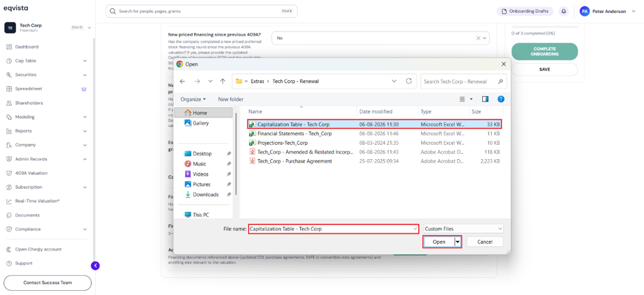Image resolution: width=644 pixels, height=295 pixels.
Task: Open Support in the sidebar
Action: pyautogui.click(x=23, y=263)
